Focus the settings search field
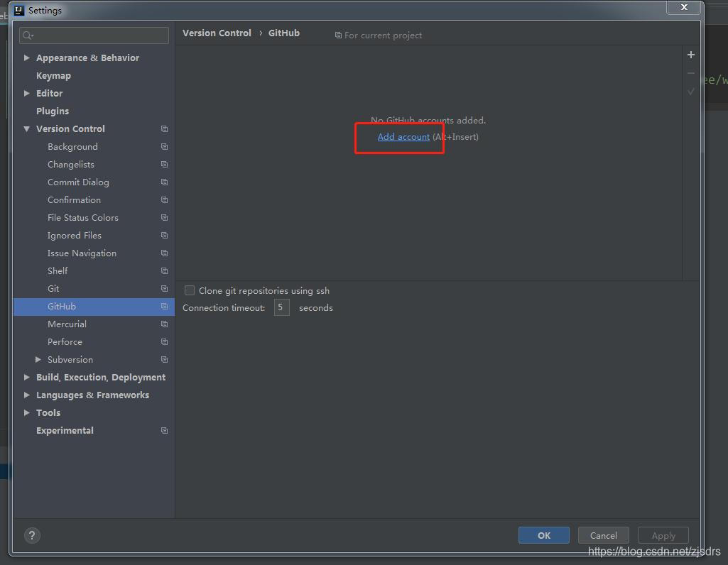Viewport: 728px width, 565px height. [94, 35]
